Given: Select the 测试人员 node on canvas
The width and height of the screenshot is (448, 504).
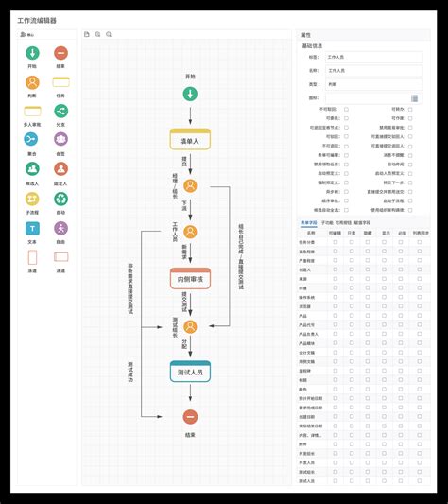Looking at the screenshot, I should [x=190, y=372].
